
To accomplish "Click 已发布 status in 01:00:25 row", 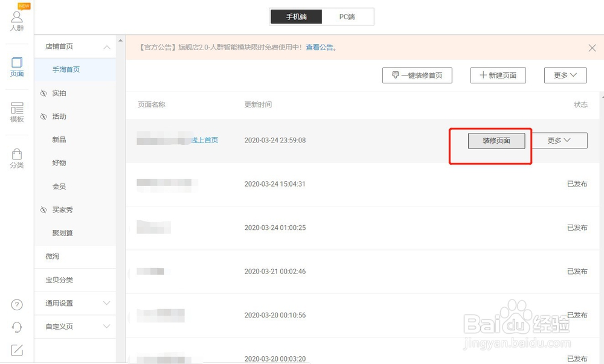I will click(x=577, y=228).
